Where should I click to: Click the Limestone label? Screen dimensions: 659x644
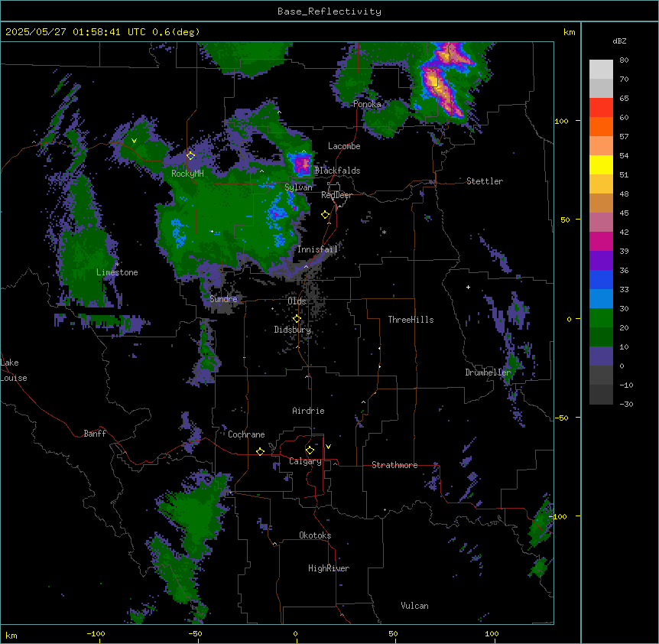coord(117,272)
